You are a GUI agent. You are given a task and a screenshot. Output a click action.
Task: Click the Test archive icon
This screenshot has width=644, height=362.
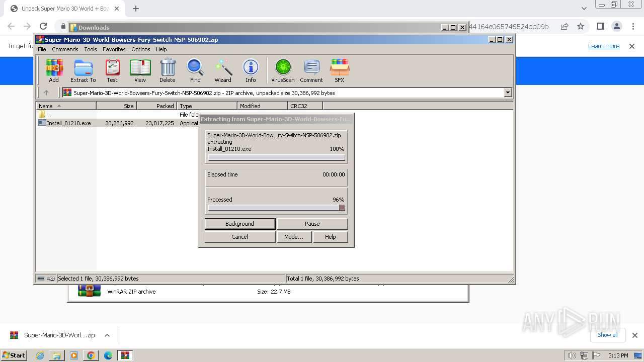click(112, 70)
